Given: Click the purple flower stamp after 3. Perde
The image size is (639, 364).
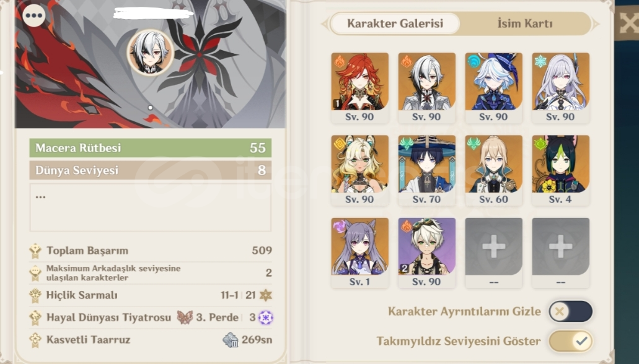Looking at the screenshot, I should [266, 317].
